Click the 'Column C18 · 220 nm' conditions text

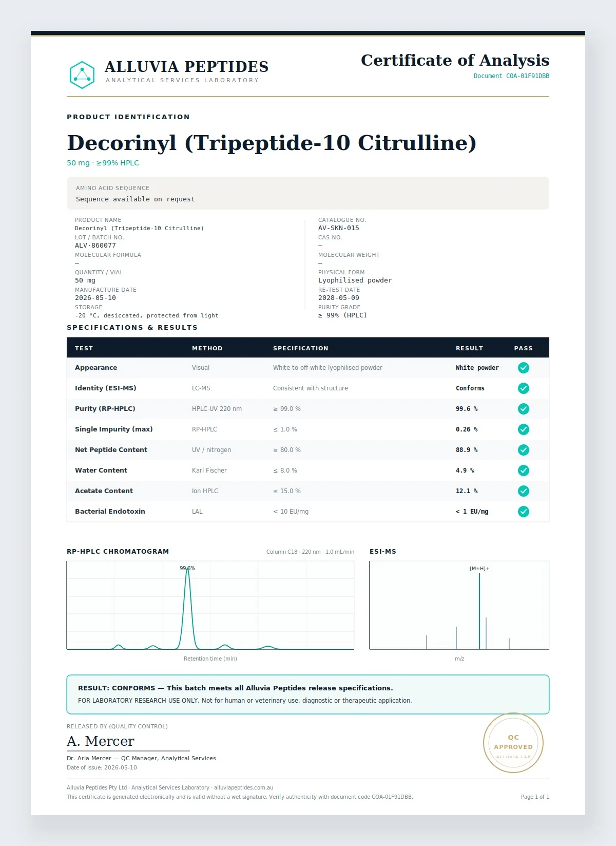point(310,552)
